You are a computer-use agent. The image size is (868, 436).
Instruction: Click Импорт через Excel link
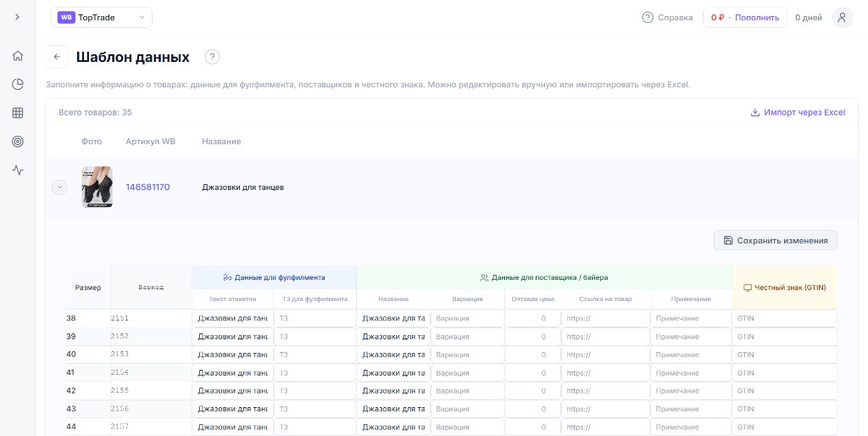click(798, 113)
